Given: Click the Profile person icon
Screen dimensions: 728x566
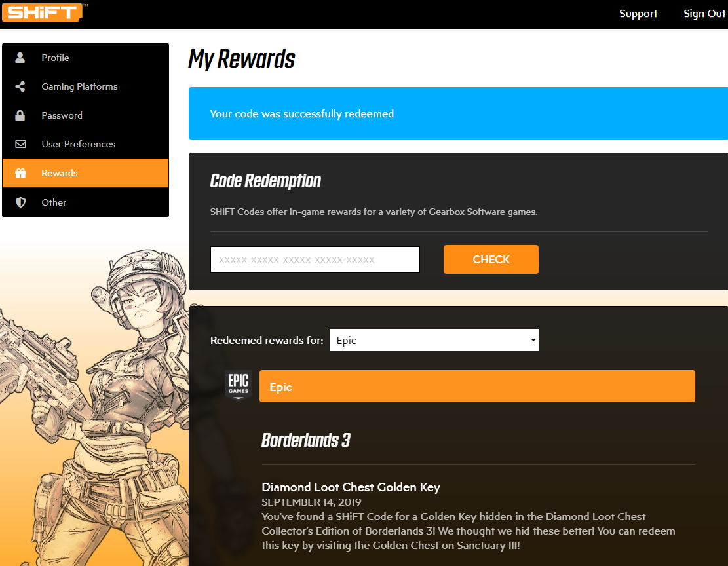Looking at the screenshot, I should point(20,58).
